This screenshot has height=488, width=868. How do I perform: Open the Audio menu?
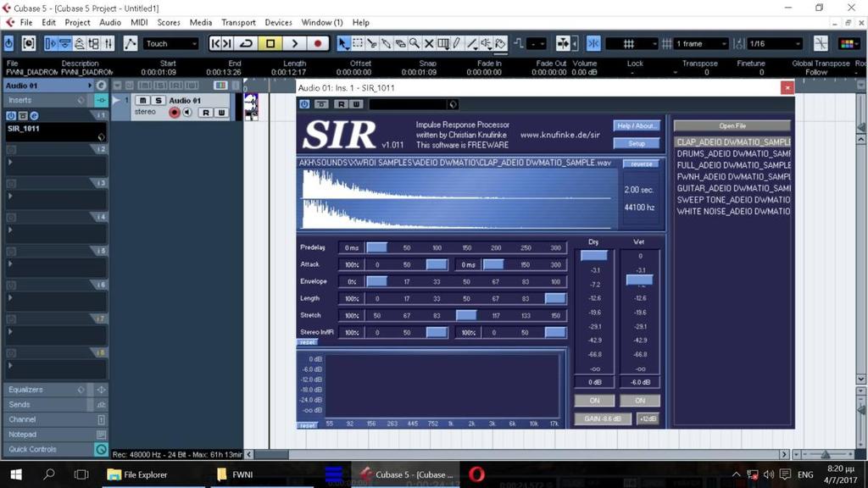click(110, 23)
